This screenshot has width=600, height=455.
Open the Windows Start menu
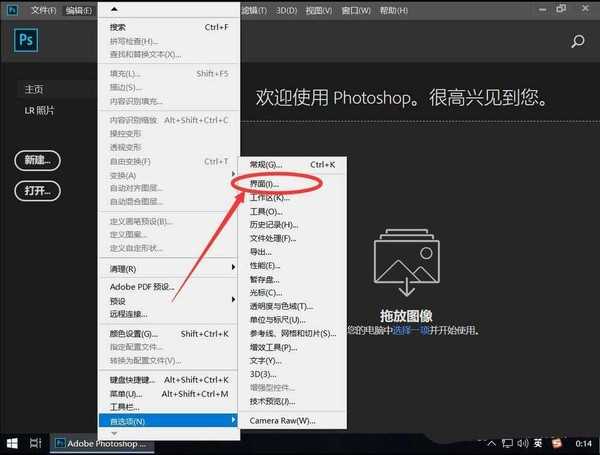(x=12, y=442)
